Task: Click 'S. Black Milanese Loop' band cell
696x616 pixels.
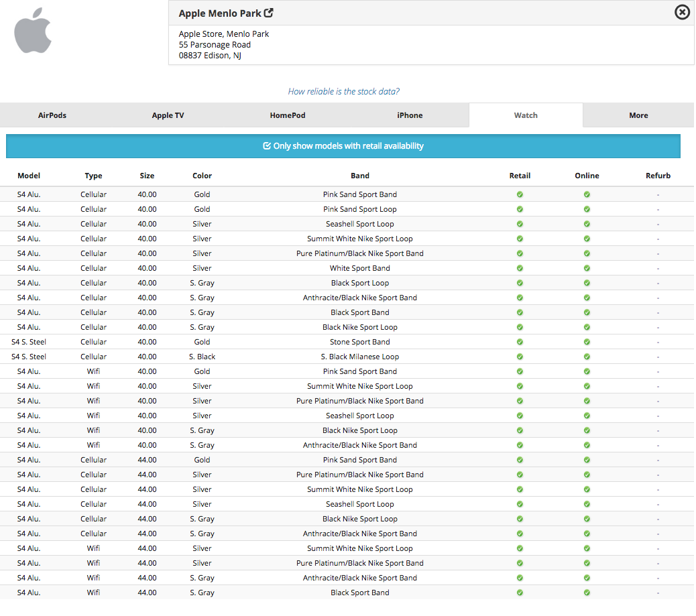Action: [x=360, y=357]
